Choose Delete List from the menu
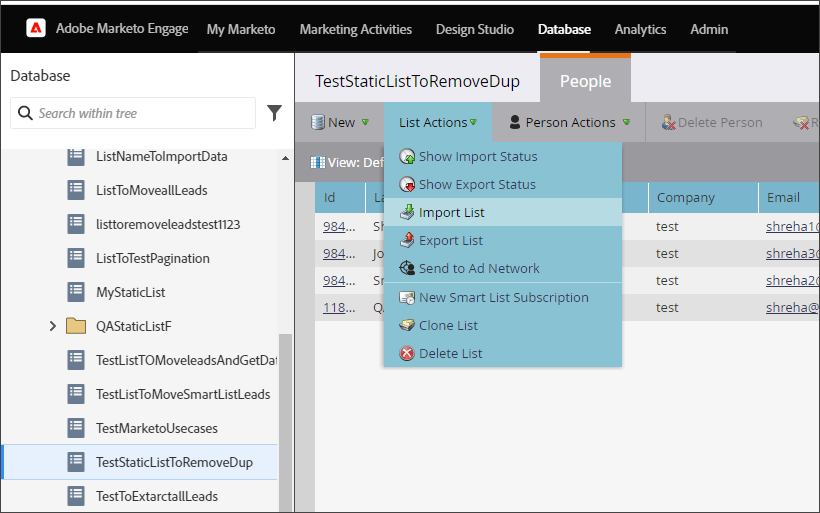Image resolution: width=820 pixels, height=513 pixels. coord(503,354)
